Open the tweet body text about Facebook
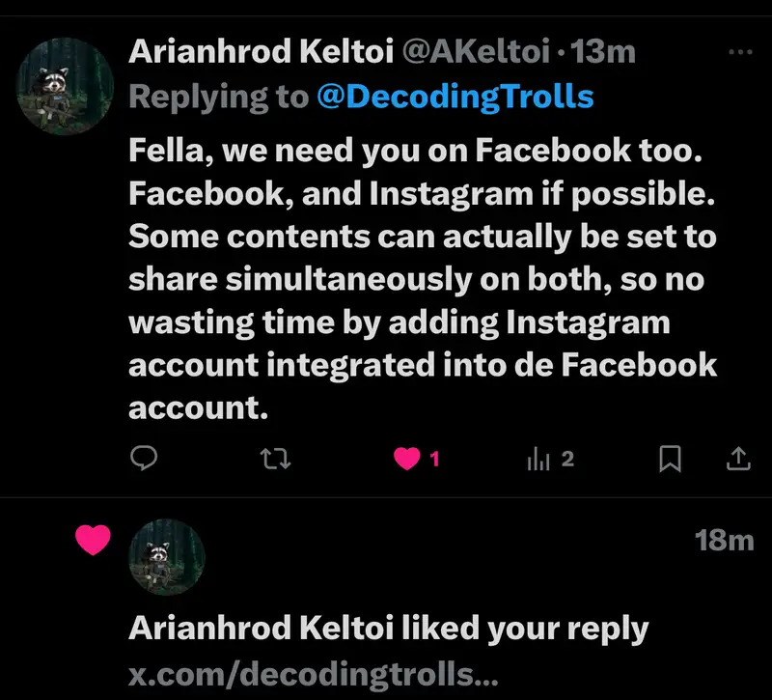Screen dimensions: 772x700 [x=422, y=278]
